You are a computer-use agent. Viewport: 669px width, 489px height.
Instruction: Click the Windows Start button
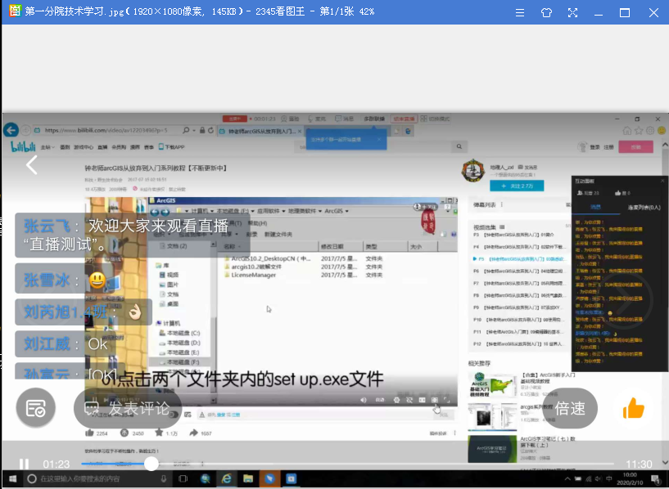12,479
